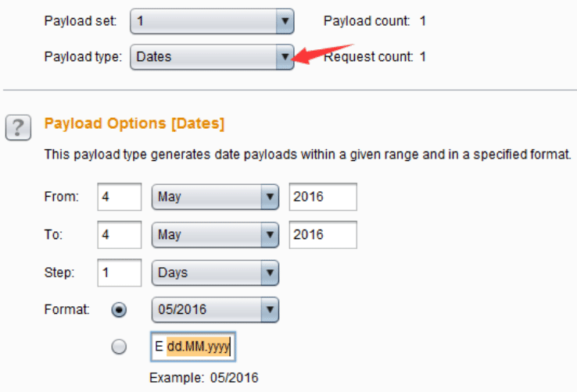This screenshot has height=392, width=577.
Task: Open the Payload Options help icon
Action: pos(18,127)
